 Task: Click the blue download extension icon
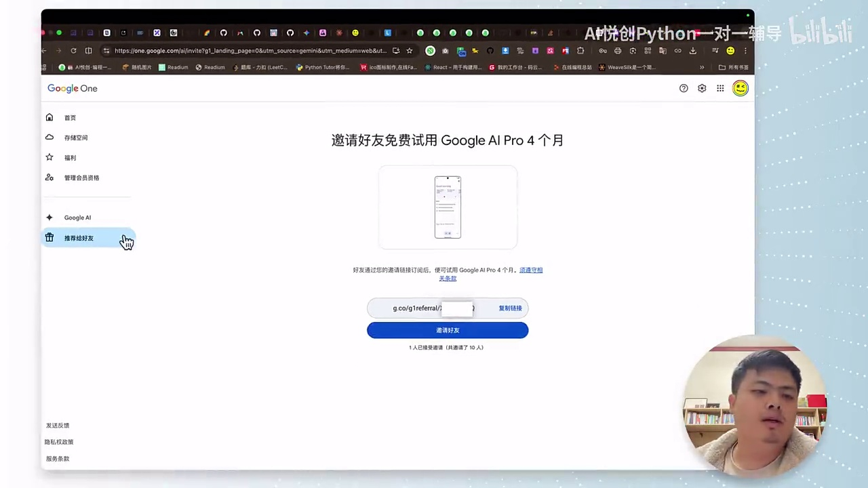point(505,51)
